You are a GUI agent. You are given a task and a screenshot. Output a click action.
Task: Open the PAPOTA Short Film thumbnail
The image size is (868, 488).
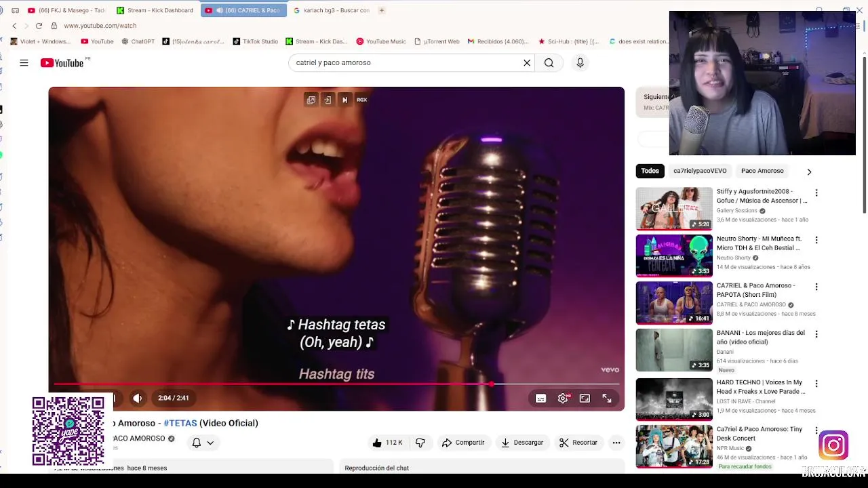pyautogui.click(x=674, y=303)
